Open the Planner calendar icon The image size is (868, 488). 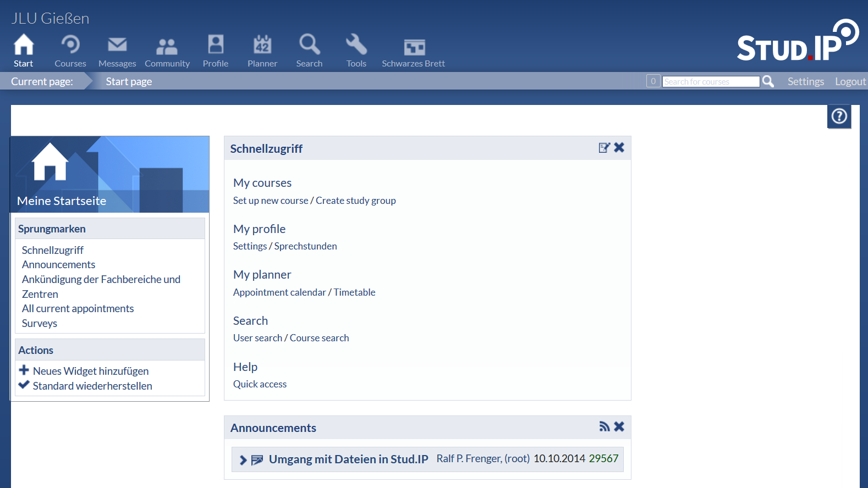(262, 45)
